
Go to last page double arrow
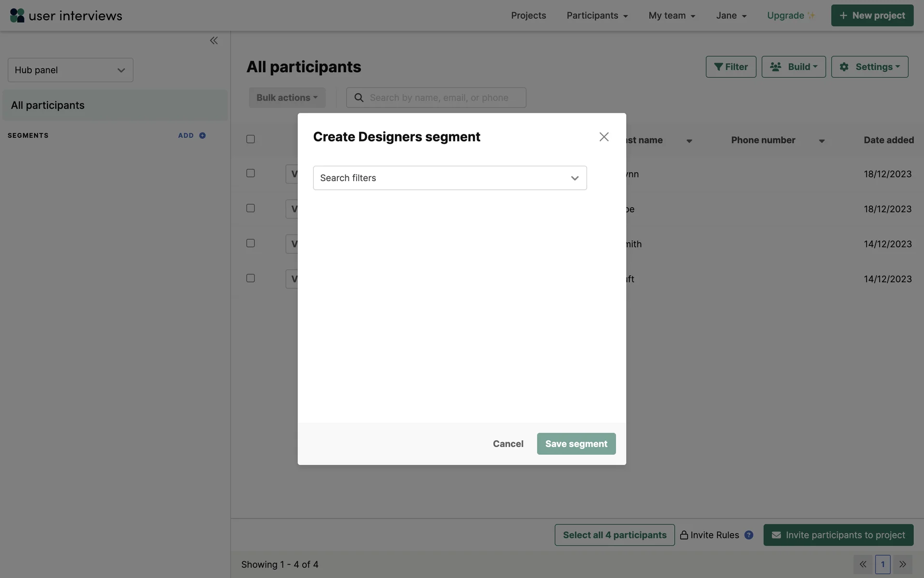[903, 565]
